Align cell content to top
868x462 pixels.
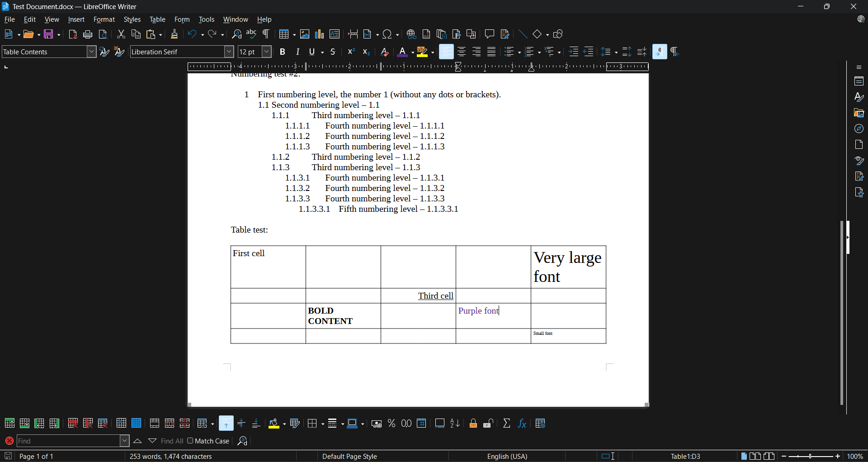click(x=226, y=424)
